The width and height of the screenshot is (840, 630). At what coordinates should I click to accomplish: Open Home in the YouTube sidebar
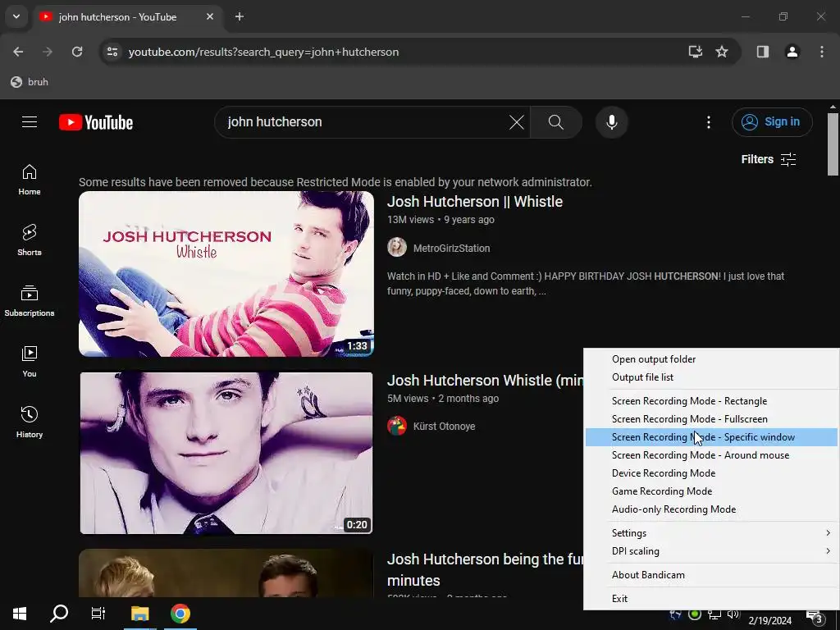(x=30, y=180)
